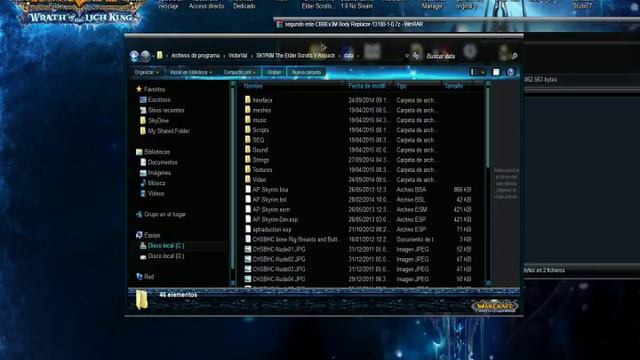Select the music folder icon
Screen dimensions: 640x360
coord(248,120)
